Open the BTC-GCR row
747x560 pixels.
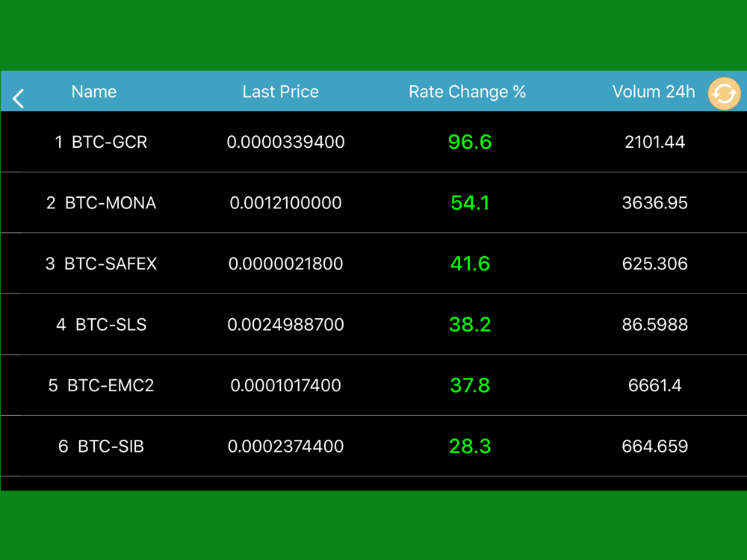[x=373, y=141]
